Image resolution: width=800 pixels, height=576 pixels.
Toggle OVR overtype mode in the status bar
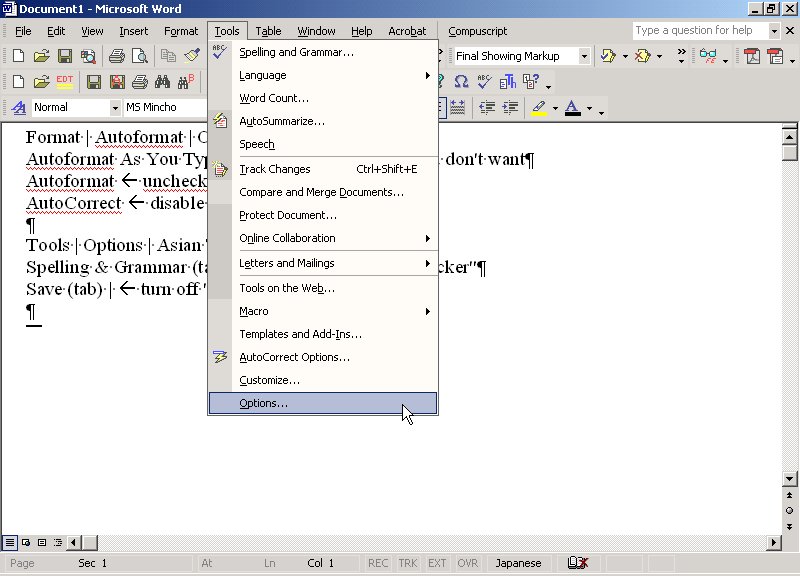point(468,563)
